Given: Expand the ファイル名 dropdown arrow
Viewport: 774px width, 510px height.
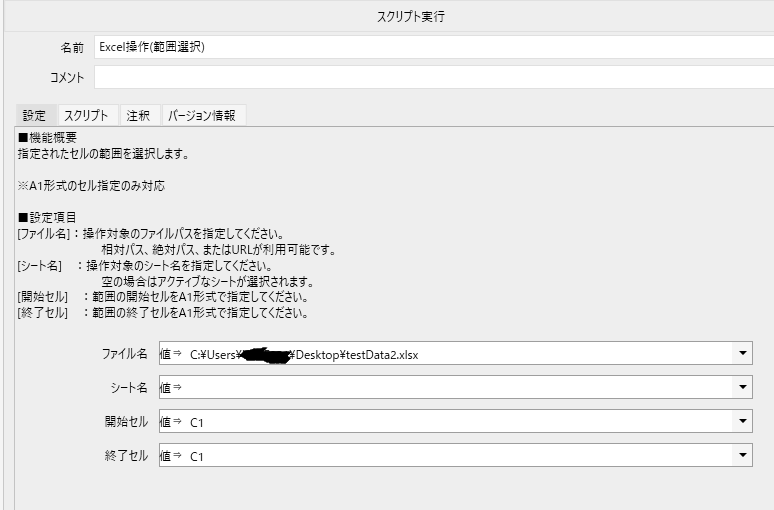Looking at the screenshot, I should point(742,353).
